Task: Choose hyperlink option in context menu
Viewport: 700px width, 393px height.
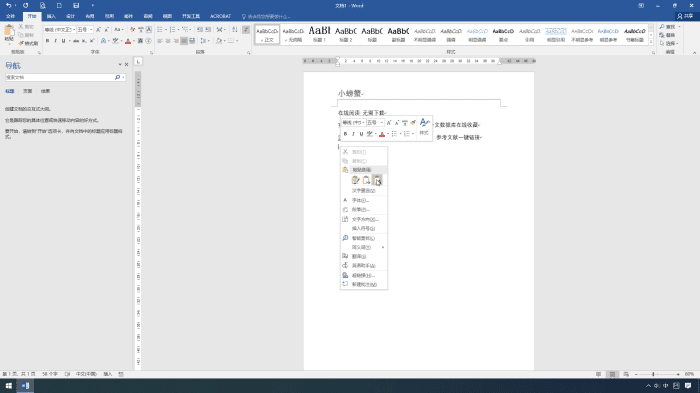Action: (364, 275)
